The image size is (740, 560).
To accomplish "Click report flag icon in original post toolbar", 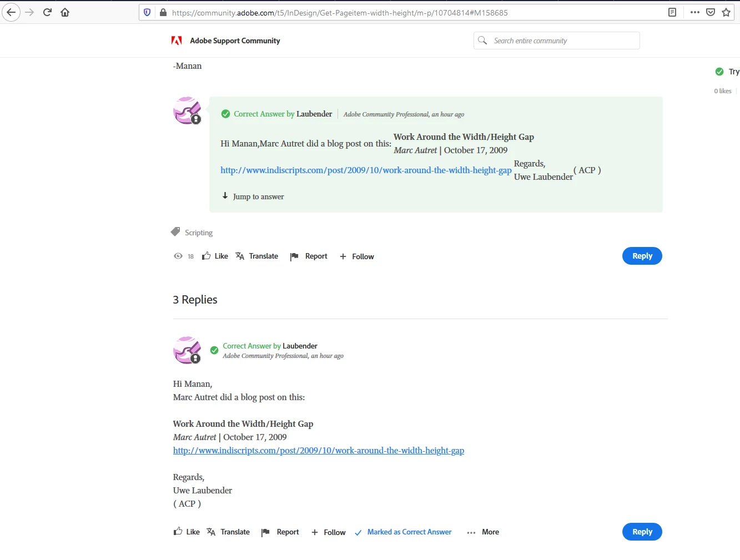I will (x=294, y=256).
